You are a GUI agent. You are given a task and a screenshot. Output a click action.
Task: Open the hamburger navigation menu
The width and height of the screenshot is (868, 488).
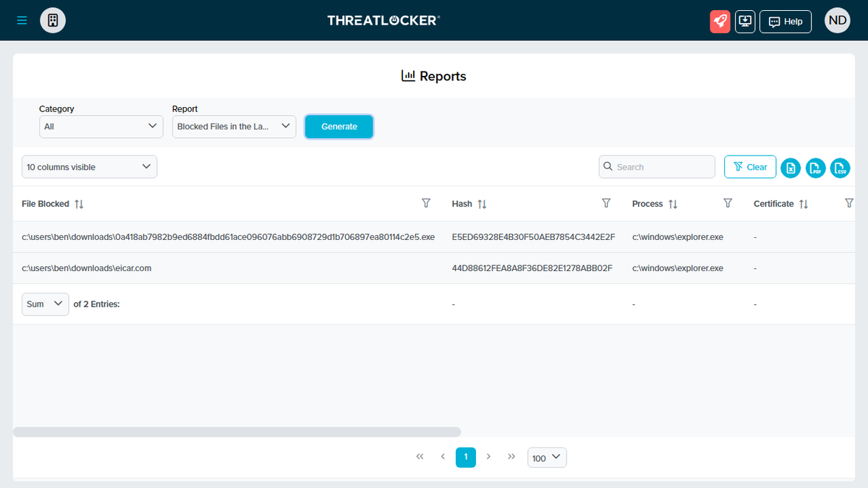[22, 20]
